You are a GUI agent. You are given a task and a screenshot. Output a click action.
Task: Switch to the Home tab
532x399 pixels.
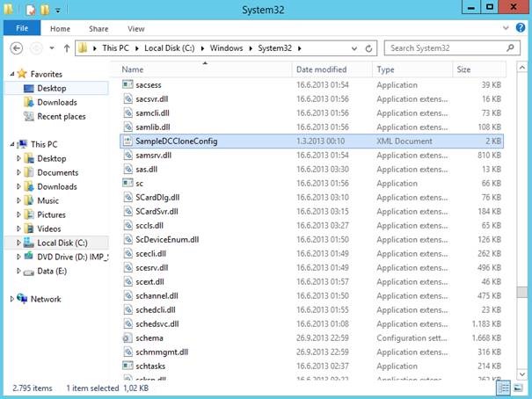(60, 29)
